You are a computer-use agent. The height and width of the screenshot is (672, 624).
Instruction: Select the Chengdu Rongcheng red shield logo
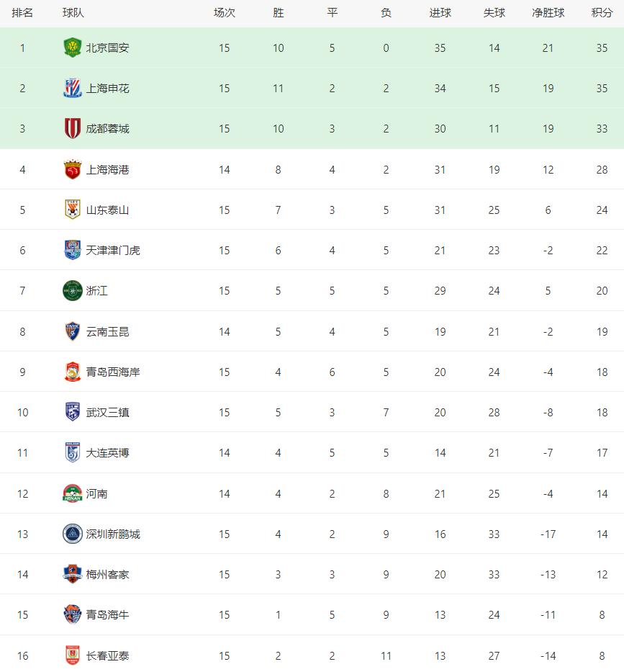(x=73, y=128)
